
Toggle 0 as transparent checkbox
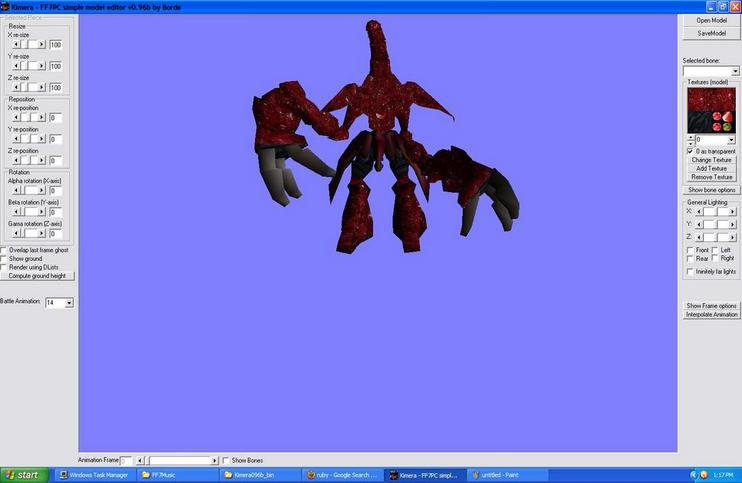(x=690, y=151)
